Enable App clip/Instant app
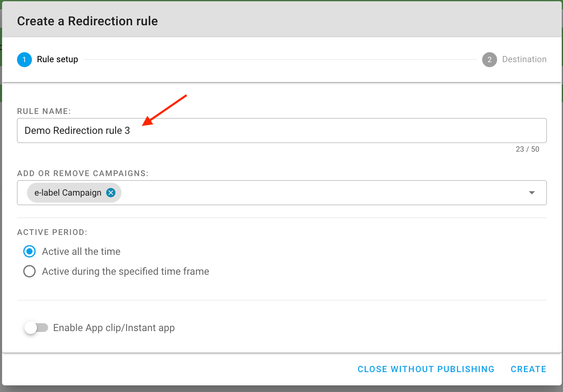This screenshot has width=563, height=392. 36,327
